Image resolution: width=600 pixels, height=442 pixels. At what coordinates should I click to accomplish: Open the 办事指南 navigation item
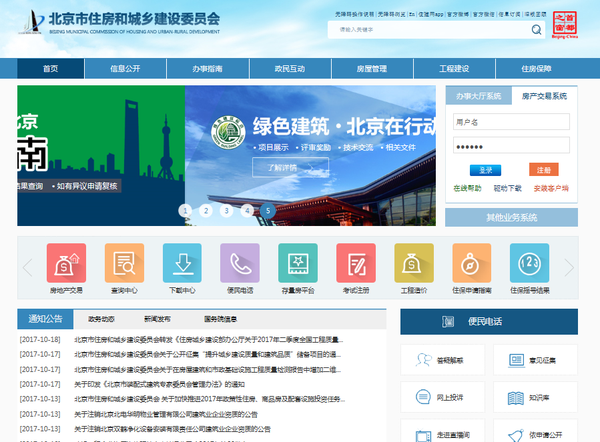coord(207,69)
